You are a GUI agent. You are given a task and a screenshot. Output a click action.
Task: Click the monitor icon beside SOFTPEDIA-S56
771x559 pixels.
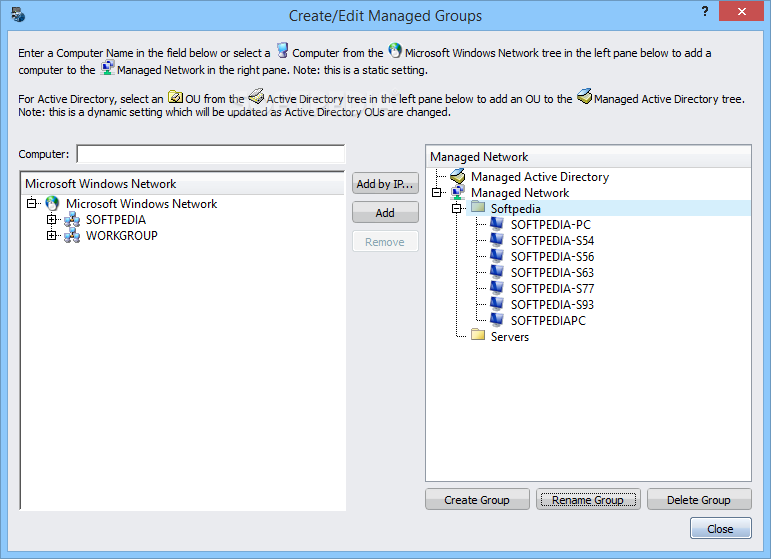pyautogui.click(x=497, y=256)
